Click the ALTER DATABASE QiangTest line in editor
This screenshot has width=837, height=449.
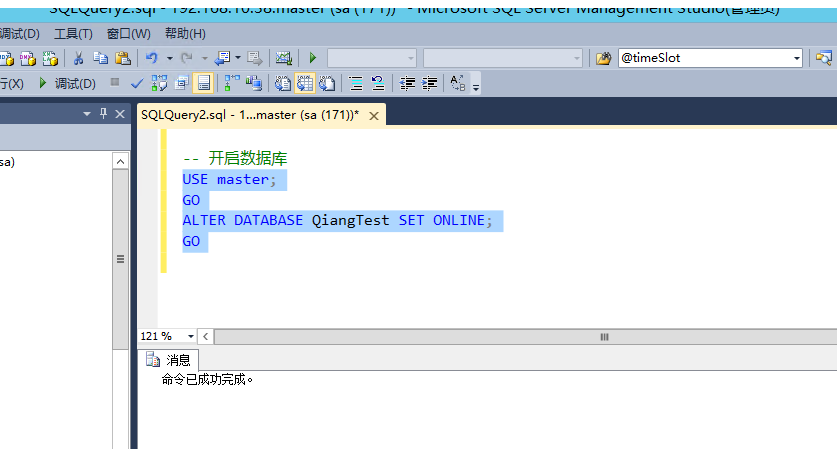[x=336, y=220]
